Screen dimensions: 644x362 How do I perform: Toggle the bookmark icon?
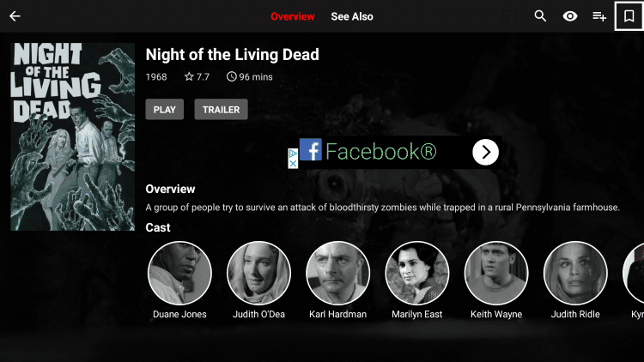pos(629,16)
